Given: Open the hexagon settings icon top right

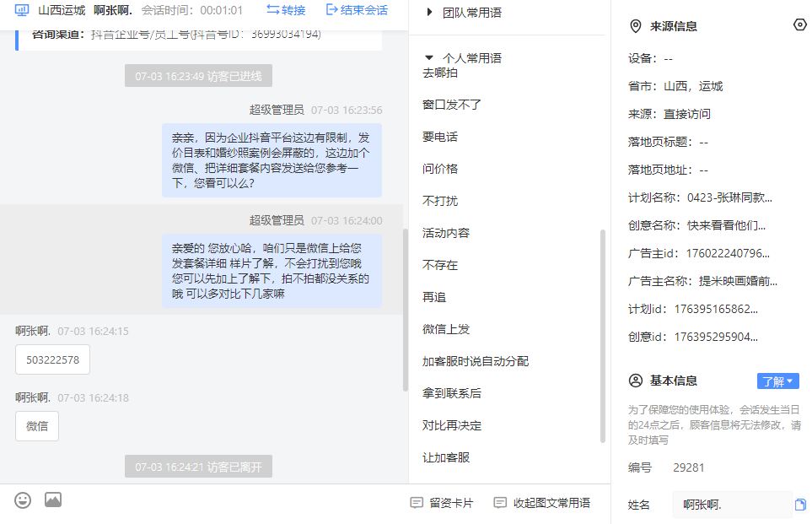Looking at the screenshot, I should point(800,24).
